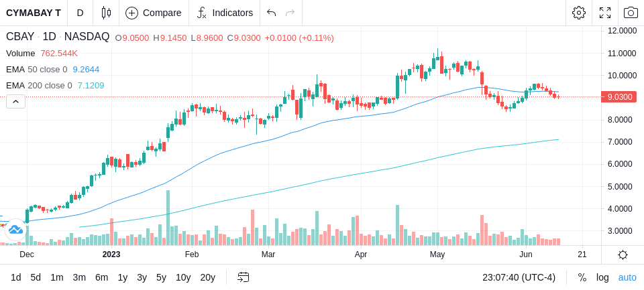Click the EMA 50 close 0 legend
The width and height of the screenshot is (644, 290).
click(36, 70)
